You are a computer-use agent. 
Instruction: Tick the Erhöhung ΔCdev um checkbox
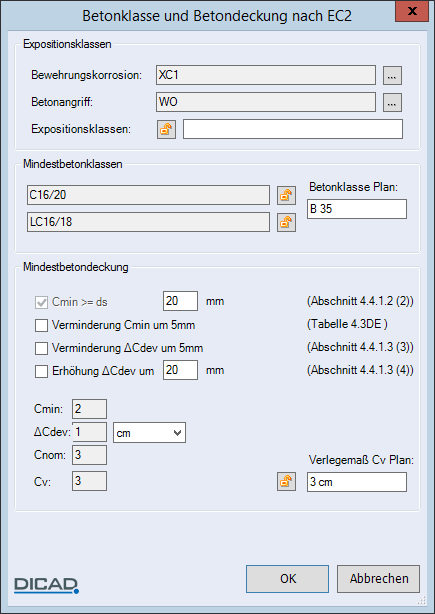click(x=42, y=371)
